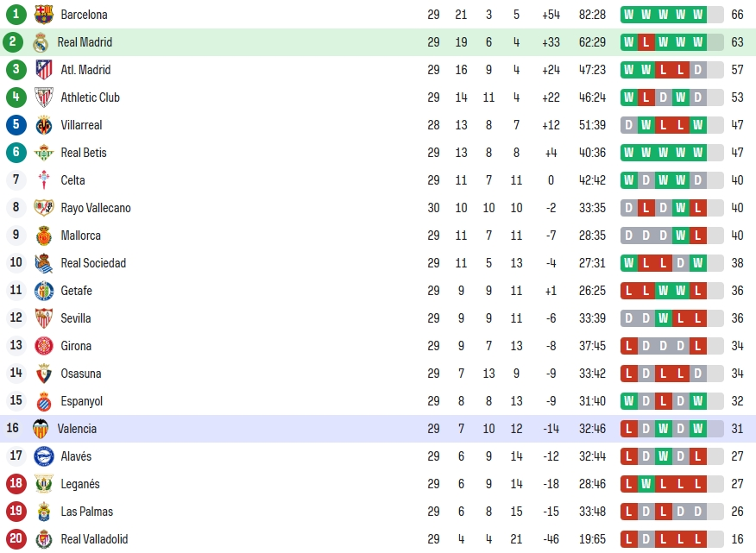756x553 pixels.
Task: Click the Las Palmas crest icon
Action: tap(44, 512)
